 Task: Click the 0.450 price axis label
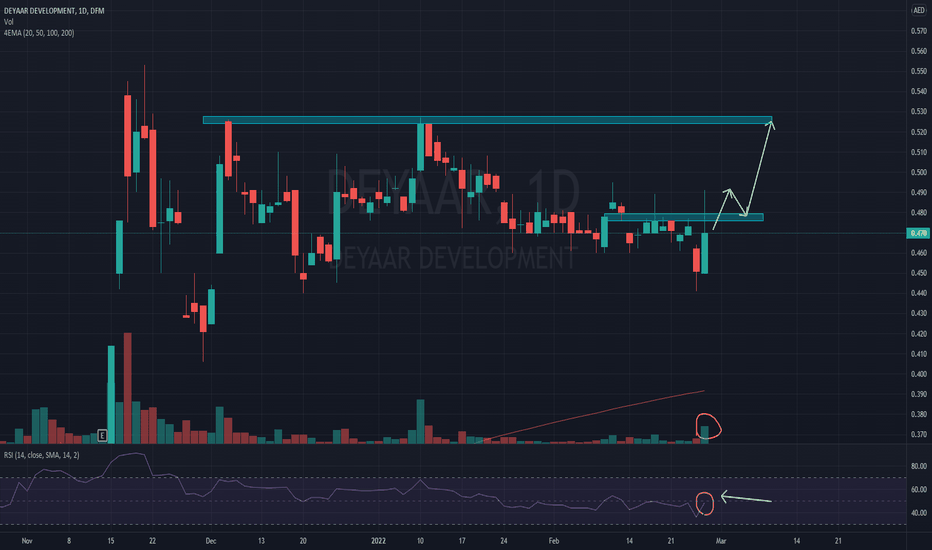(919, 274)
